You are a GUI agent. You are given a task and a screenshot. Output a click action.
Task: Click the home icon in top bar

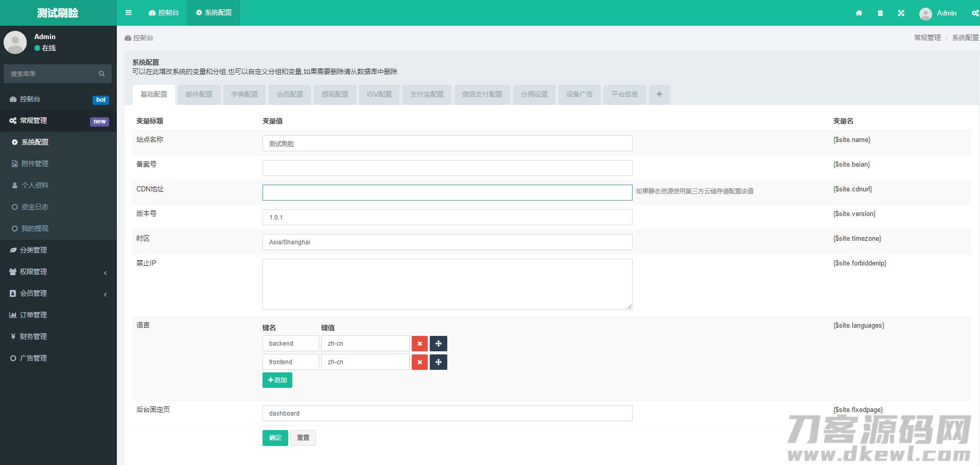pyautogui.click(x=859, y=13)
